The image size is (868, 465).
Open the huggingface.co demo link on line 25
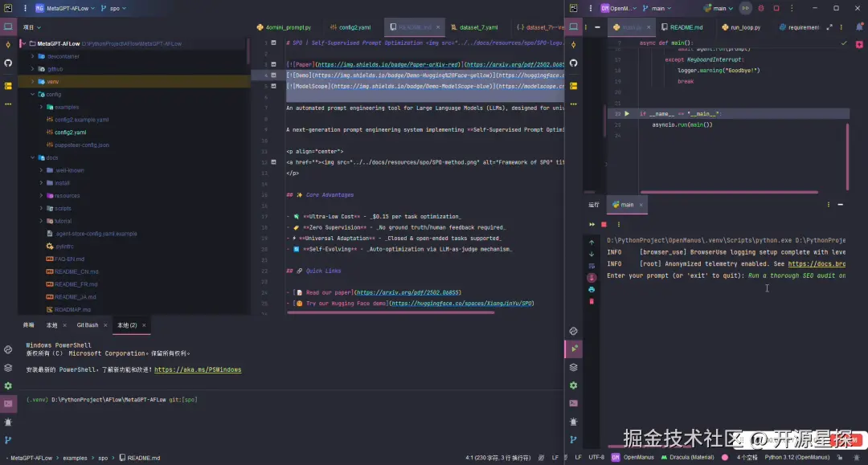[x=461, y=304]
